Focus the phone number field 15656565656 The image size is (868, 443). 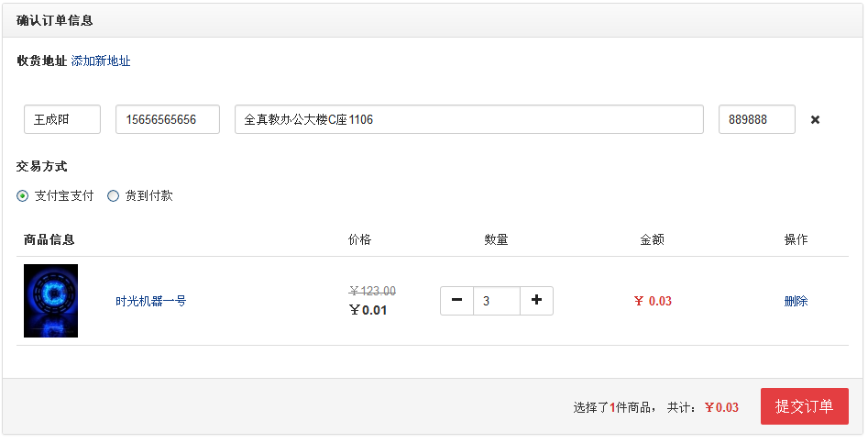tap(167, 119)
